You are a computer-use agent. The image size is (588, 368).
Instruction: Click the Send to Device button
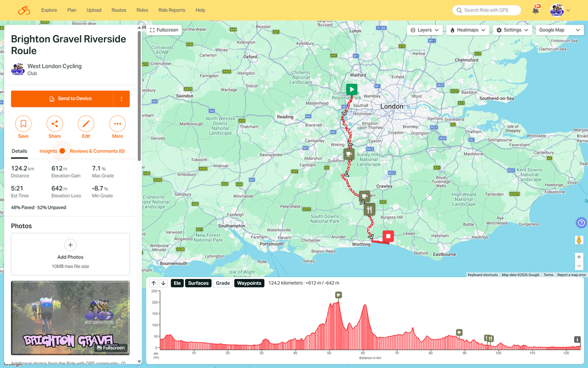pos(62,99)
